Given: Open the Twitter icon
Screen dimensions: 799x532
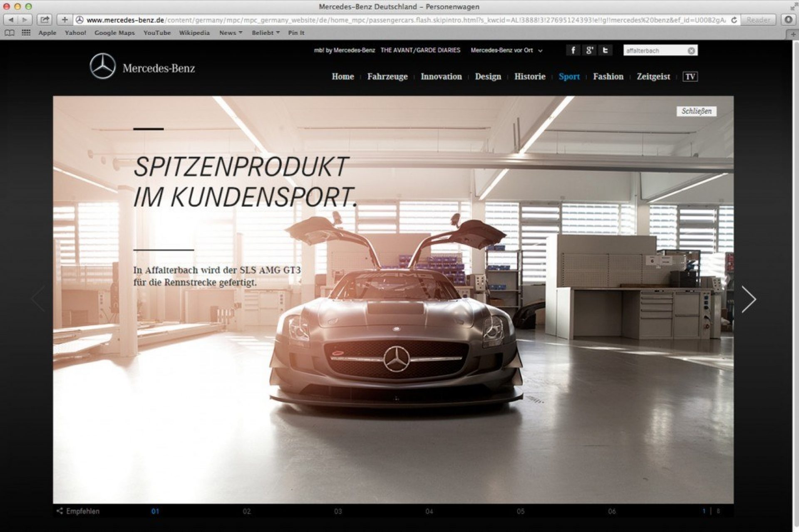Looking at the screenshot, I should click(605, 50).
